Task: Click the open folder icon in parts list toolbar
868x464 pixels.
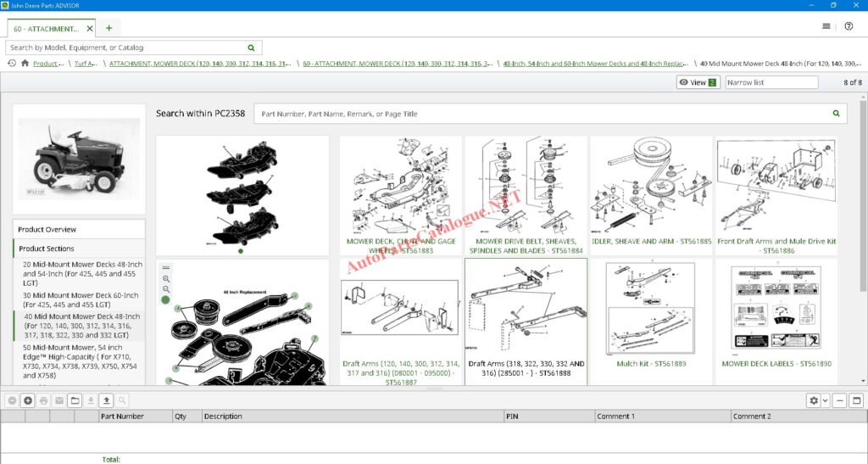Action: tap(75, 400)
